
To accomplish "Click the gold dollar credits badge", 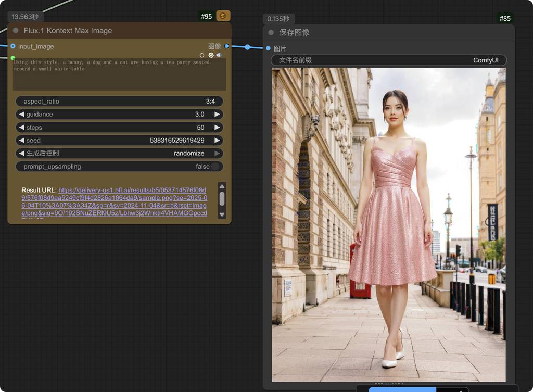I will [x=223, y=16].
